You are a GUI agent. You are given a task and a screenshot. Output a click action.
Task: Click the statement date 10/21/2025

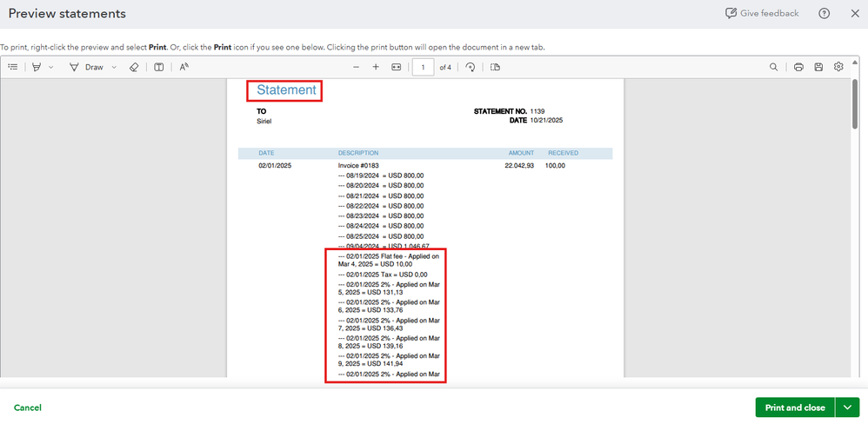tap(546, 120)
